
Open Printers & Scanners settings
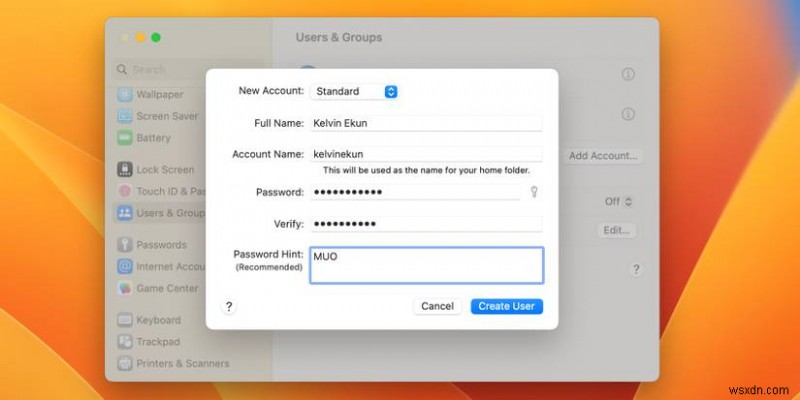[173, 364]
